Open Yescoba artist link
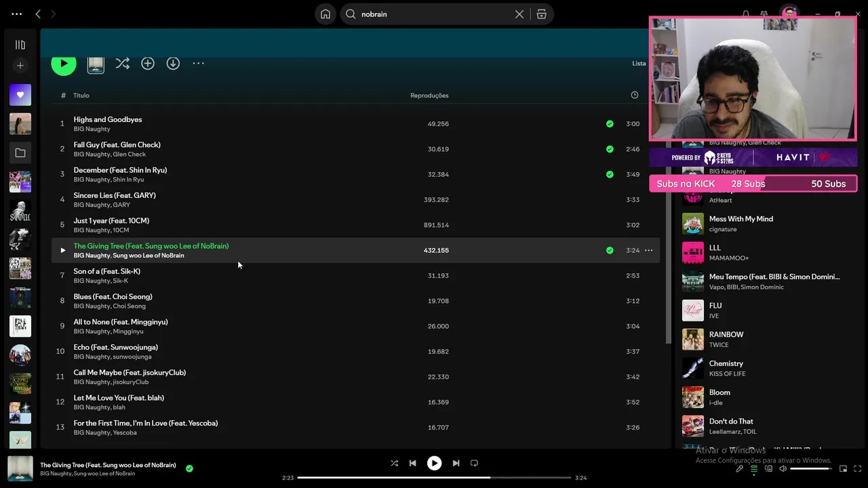Viewport: 868px width, 488px height. (x=125, y=432)
